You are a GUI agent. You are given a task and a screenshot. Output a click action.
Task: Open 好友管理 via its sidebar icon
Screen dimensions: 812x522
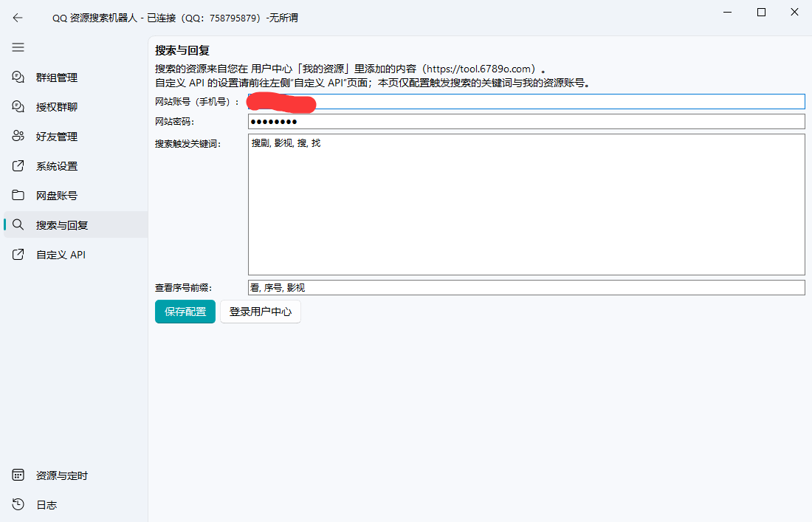click(18, 136)
